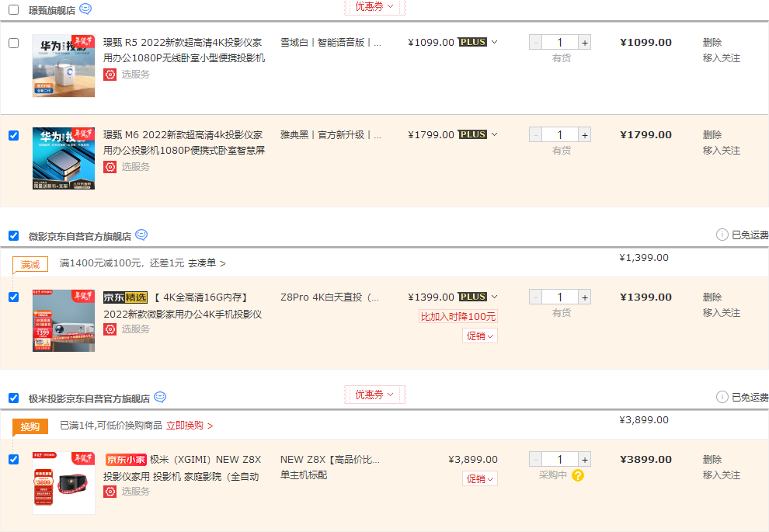Delete the 微影 Z8Pro projector from cart
This screenshot has height=532, width=769.
(712, 297)
